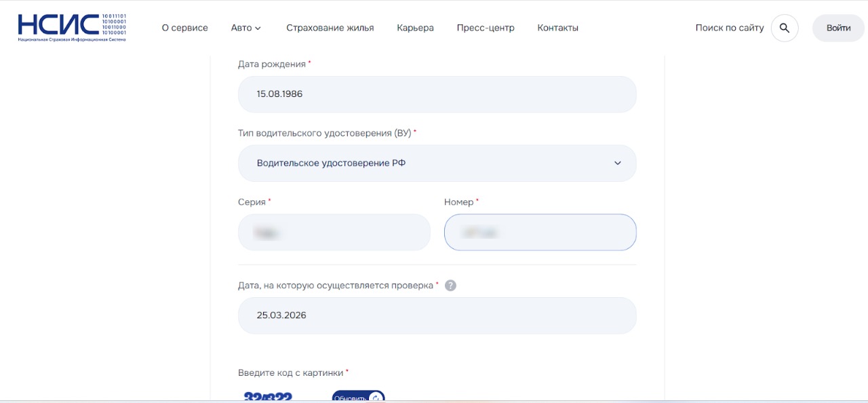Go to Страхование жилья section
Screen dimensions: 868x403
(330, 28)
